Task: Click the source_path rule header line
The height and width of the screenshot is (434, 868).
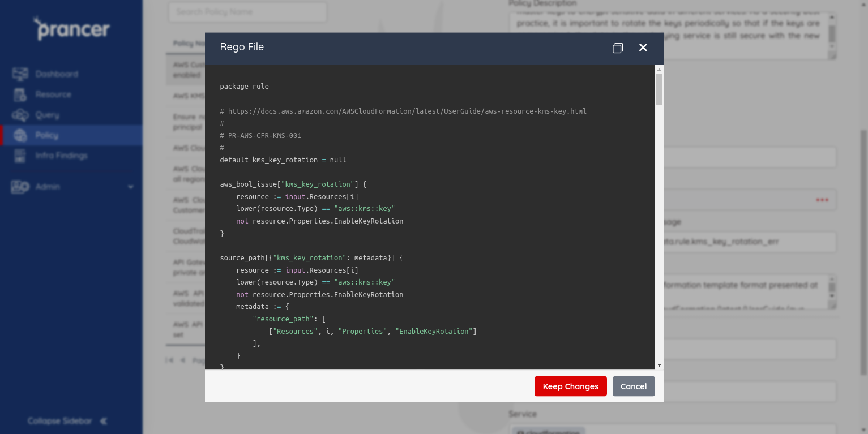Action: (x=311, y=258)
